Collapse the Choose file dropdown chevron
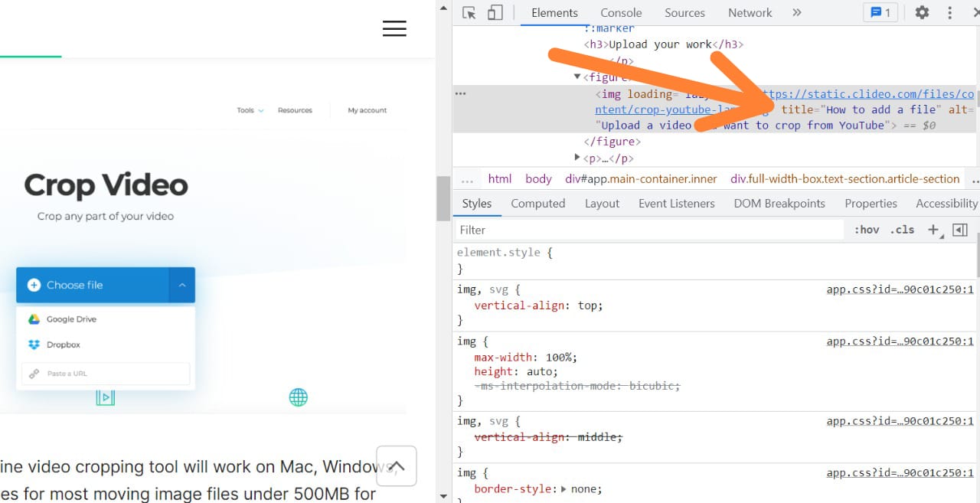This screenshot has height=503, width=980. pyautogui.click(x=182, y=285)
